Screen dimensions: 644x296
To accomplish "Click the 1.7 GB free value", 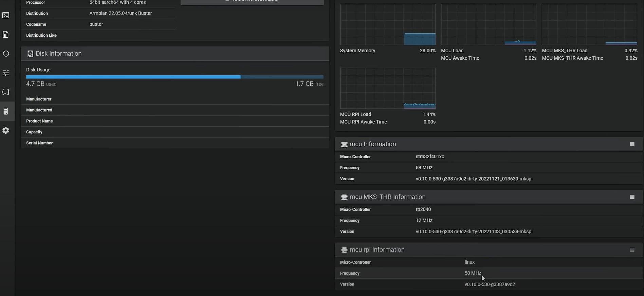I will (x=309, y=84).
